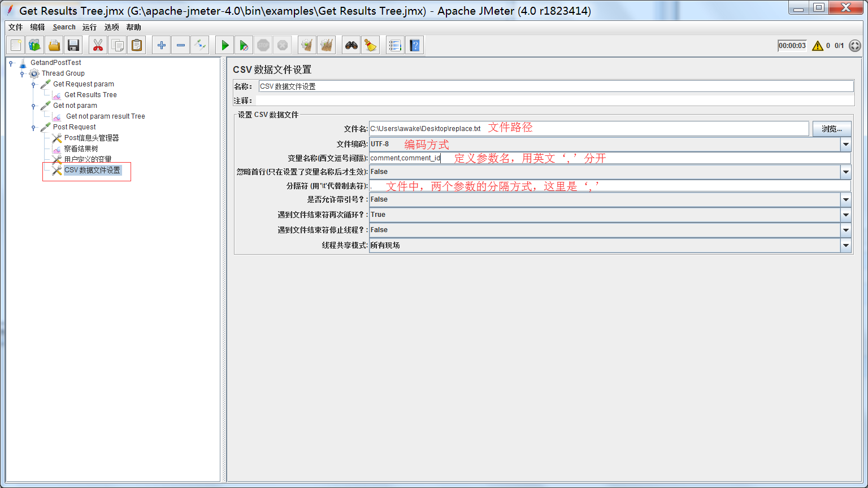The image size is (868, 488).
Task: Start test without pauses icon
Action: tap(244, 45)
